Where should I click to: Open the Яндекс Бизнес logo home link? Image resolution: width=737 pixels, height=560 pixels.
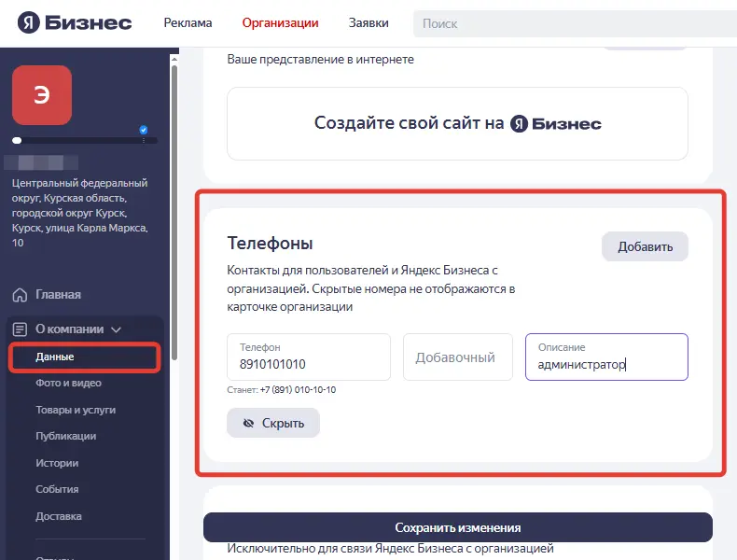point(75,22)
